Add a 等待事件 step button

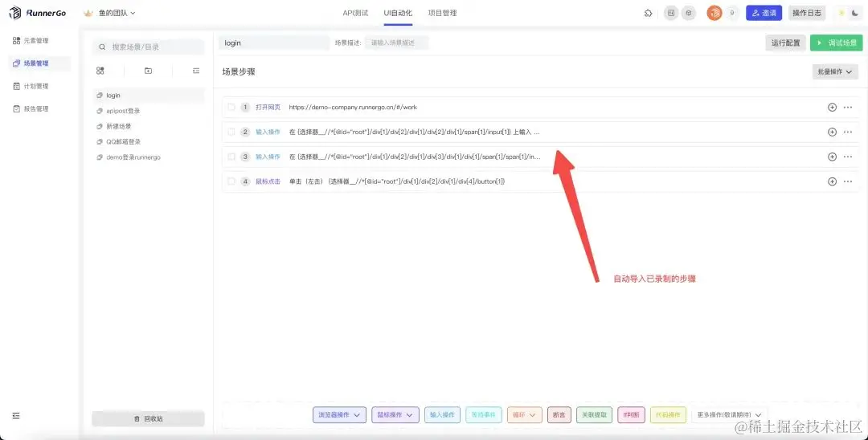[484, 415]
